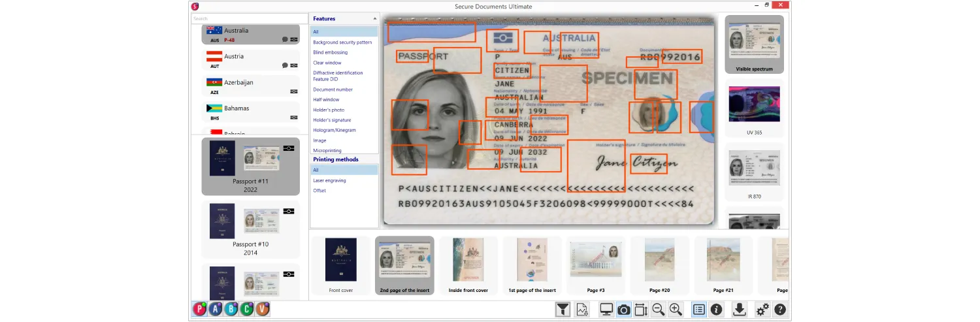980x322 pixels.
Task: Click the chip icon on Passport #11 card
Action: [x=289, y=148]
